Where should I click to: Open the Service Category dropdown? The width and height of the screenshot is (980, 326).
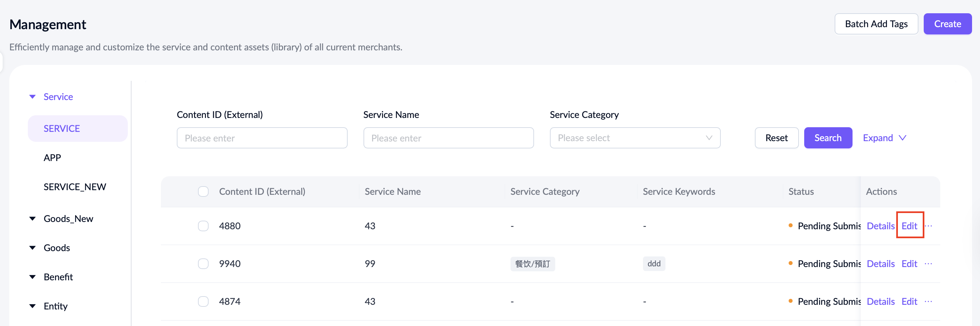coord(635,138)
